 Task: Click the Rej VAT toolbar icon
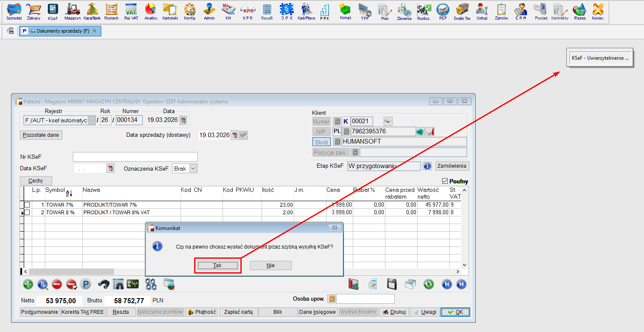(131, 11)
